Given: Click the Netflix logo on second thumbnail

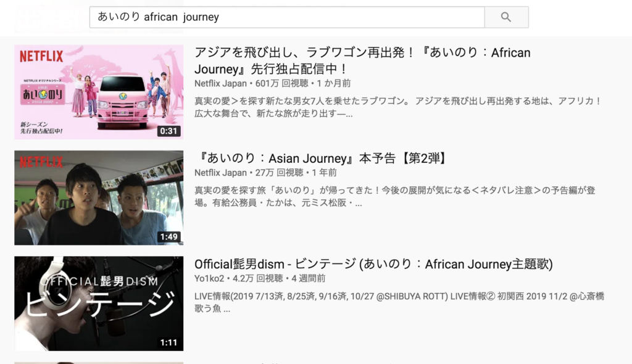Looking at the screenshot, I should (41, 162).
